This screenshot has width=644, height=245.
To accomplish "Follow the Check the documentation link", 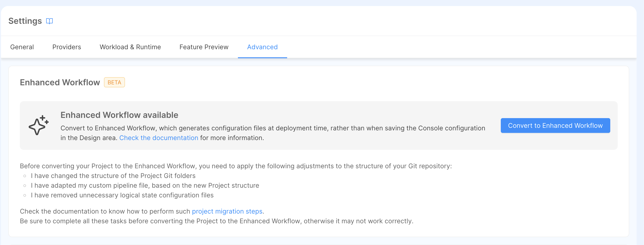I will click(x=159, y=138).
